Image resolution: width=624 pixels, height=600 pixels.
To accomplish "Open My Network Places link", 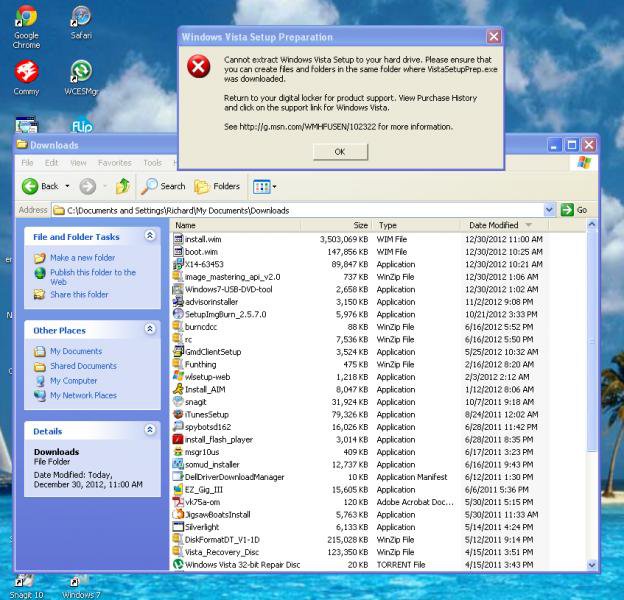I will pos(83,395).
